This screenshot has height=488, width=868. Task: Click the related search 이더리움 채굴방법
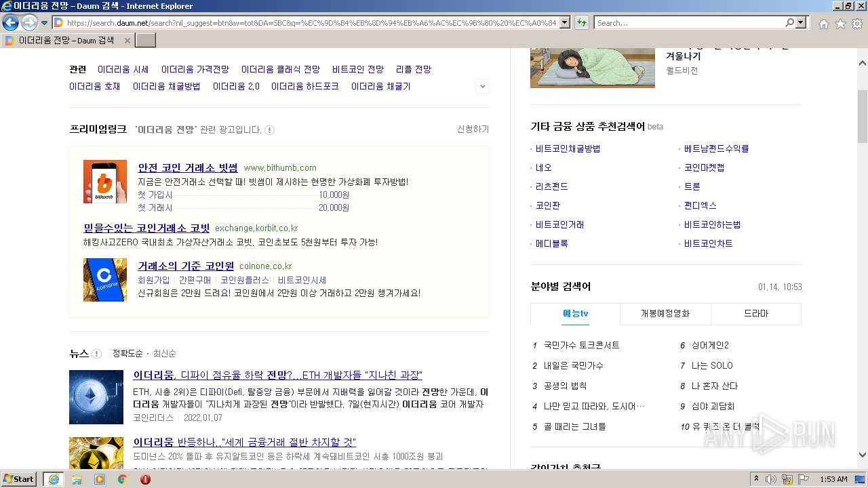(x=167, y=86)
